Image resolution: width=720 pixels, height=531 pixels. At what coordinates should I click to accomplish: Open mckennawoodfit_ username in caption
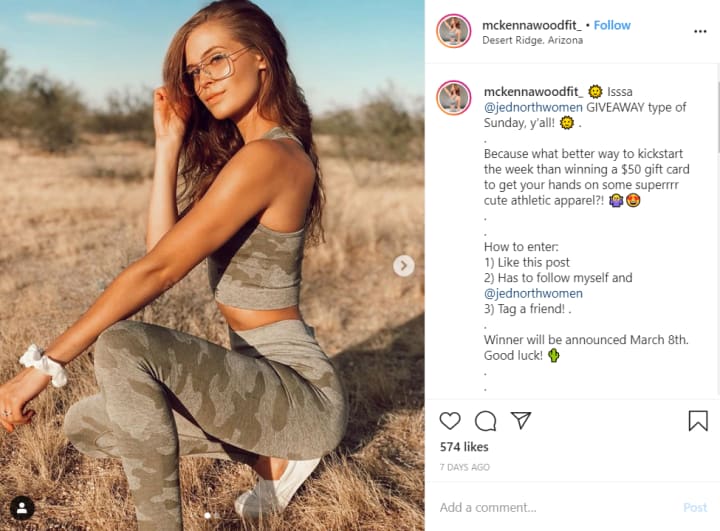click(x=534, y=92)
